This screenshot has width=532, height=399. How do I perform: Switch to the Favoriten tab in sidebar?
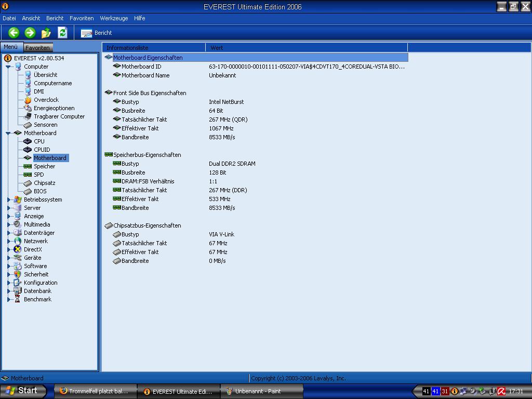(x=37, y=47)
